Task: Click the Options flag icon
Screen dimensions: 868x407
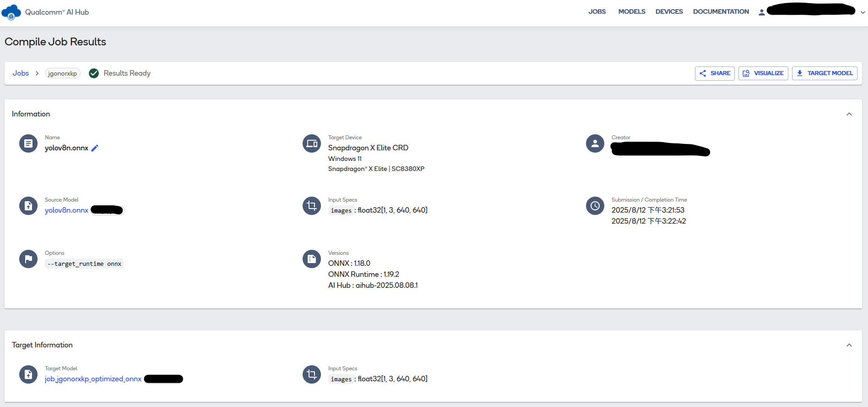Action: tap(28, 259)
